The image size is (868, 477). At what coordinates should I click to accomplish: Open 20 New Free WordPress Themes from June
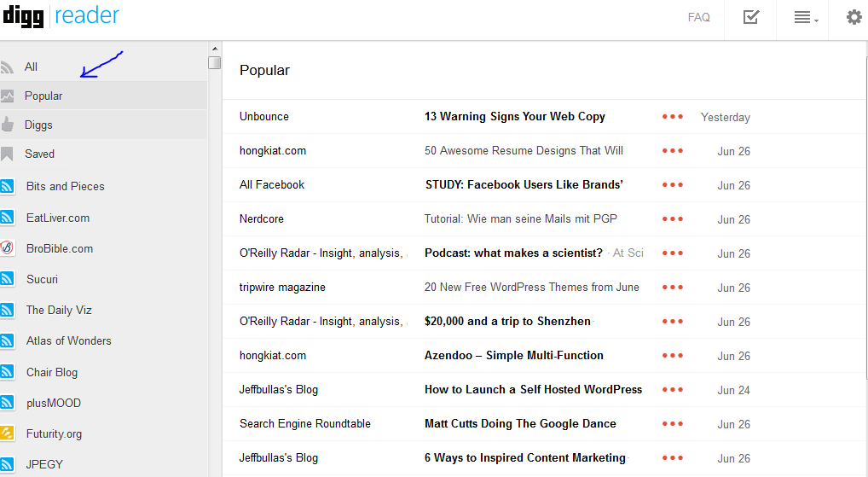pyautogui.click(x=531, y=287)
